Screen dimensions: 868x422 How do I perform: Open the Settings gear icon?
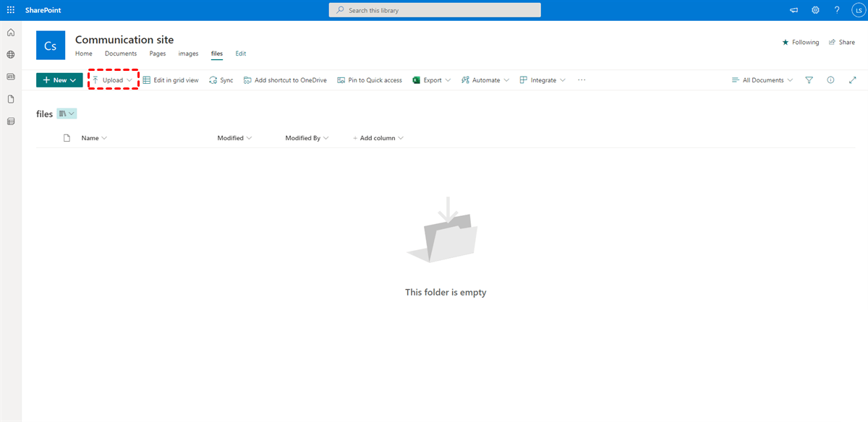815,10
